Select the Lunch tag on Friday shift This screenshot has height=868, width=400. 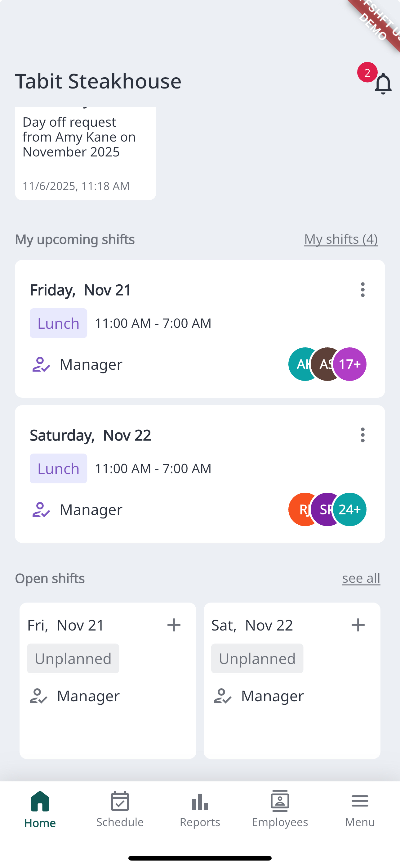coord(58,323)
